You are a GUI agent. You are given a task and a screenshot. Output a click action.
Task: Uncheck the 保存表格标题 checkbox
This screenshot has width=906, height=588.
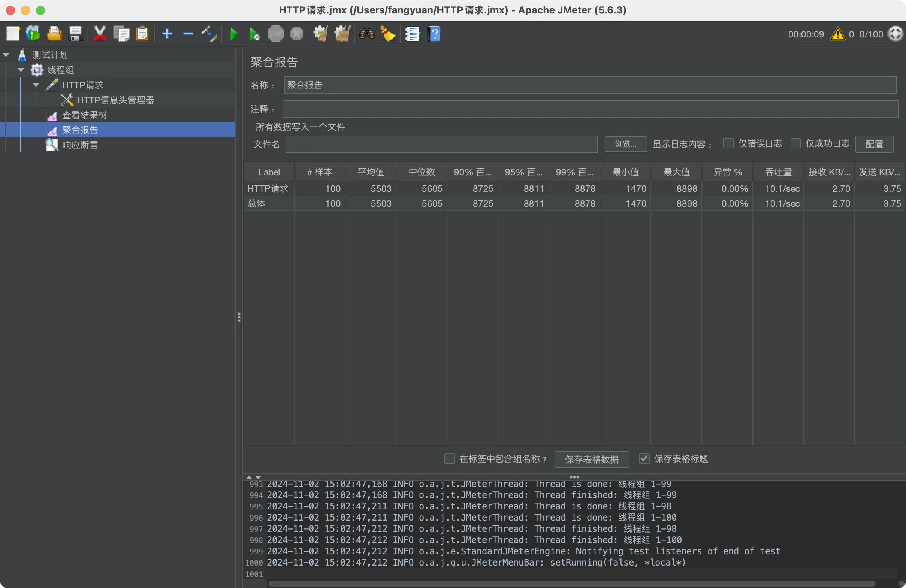pos(644,458)
